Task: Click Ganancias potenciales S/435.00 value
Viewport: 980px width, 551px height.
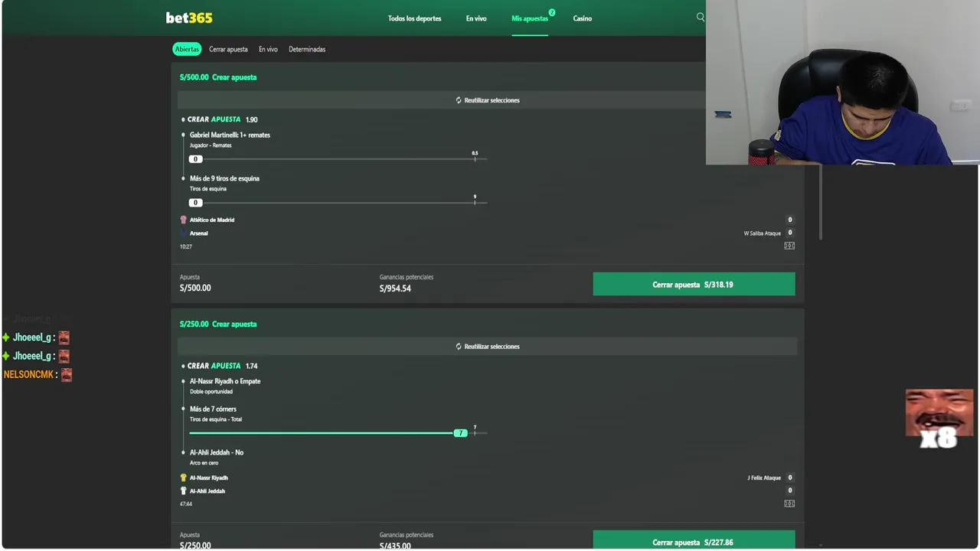Action: coord(395,546)
